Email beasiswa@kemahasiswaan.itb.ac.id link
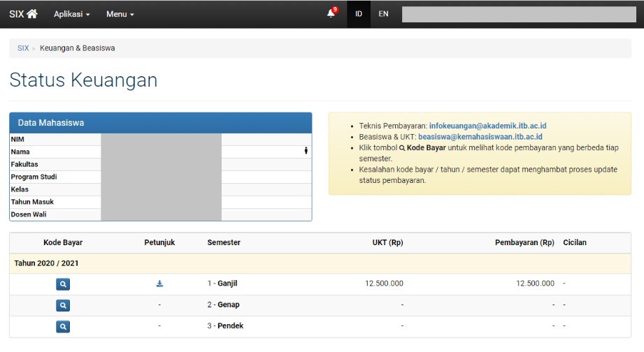Image resolution: width=644 pixels, height=352 pixels. click(x=480, y=137)
